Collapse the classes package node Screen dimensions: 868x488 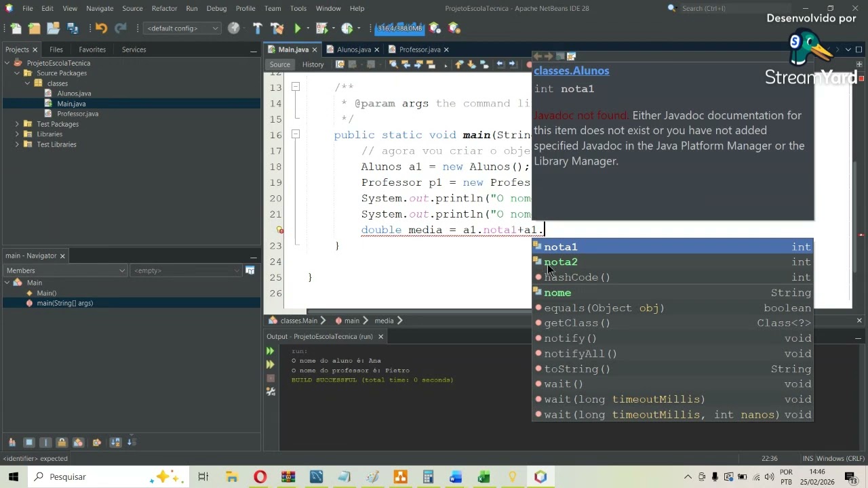tap(28, 83)
